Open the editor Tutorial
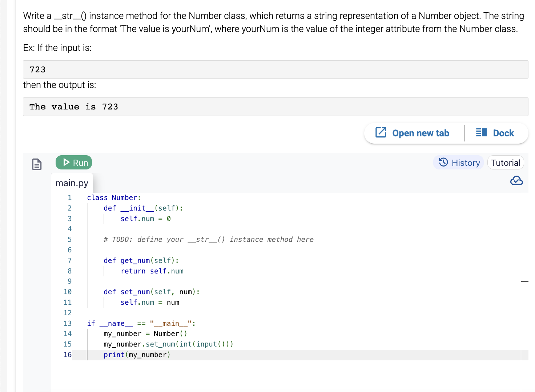 click(x=505, y=163)
